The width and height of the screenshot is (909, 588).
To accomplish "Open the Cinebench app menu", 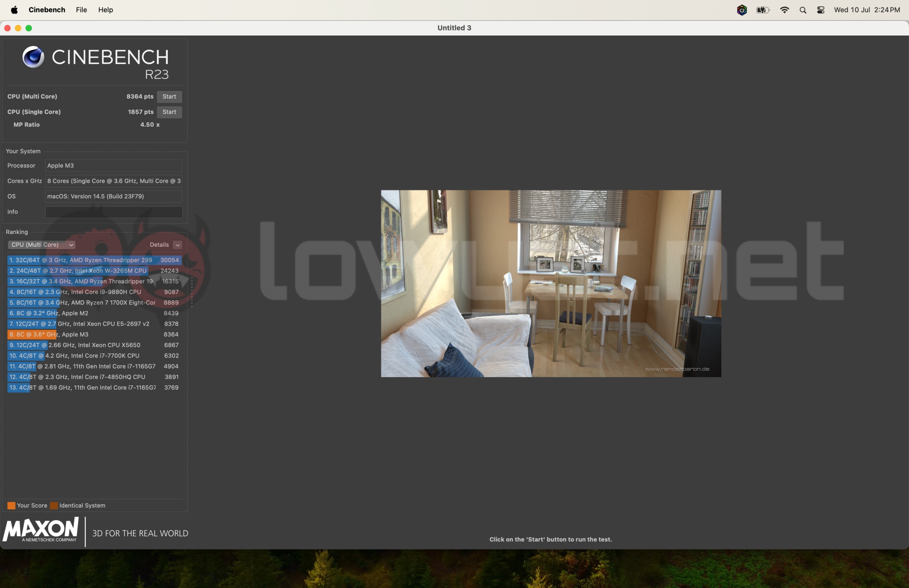I will click(47, 10).
